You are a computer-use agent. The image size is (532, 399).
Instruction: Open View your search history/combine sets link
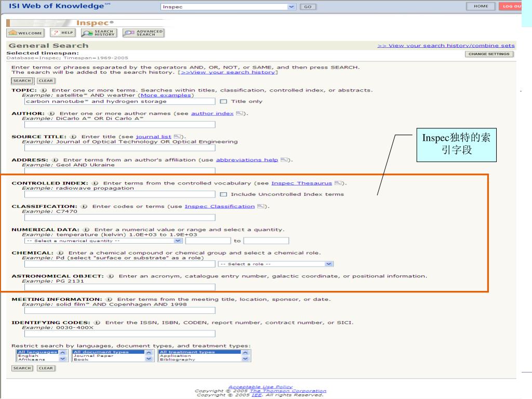[x=446, y=46]
